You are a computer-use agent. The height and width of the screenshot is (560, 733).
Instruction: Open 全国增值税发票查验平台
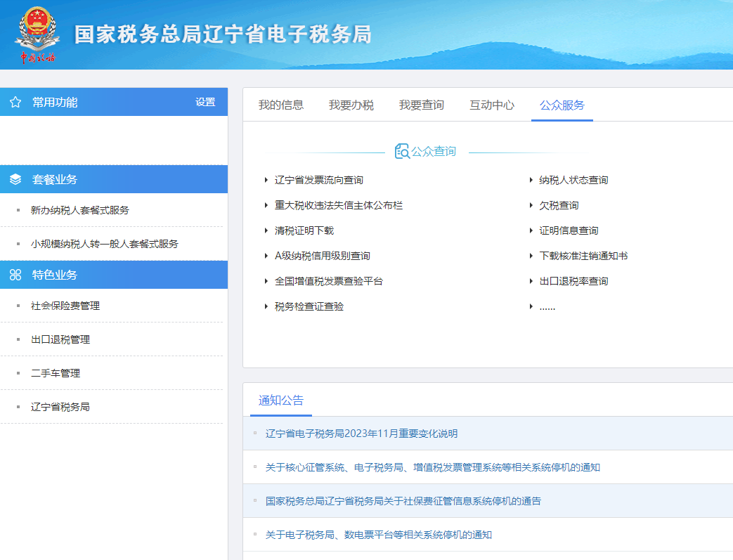point(329,281)
